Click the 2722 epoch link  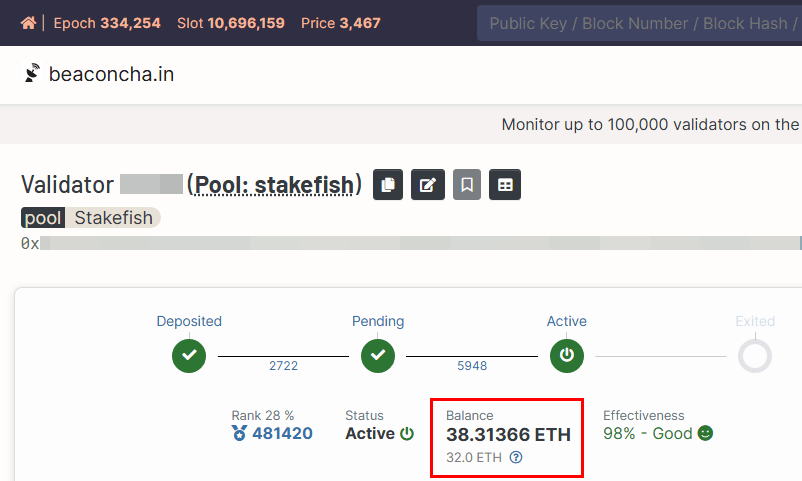pyautogui.click(x=283, y=365)
